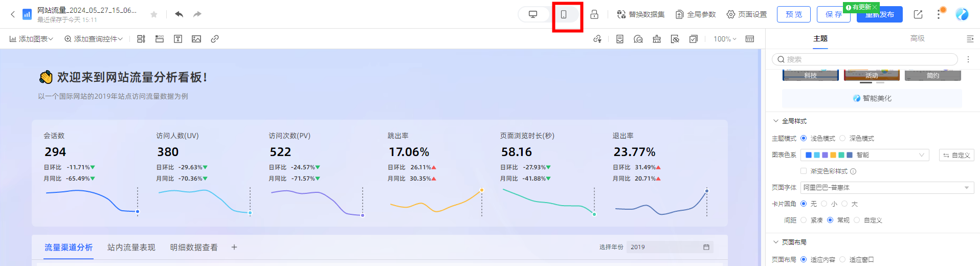Select 深色模式 theme mode
The width and height of the screenshot is (980, 266).
pos(842,138)
